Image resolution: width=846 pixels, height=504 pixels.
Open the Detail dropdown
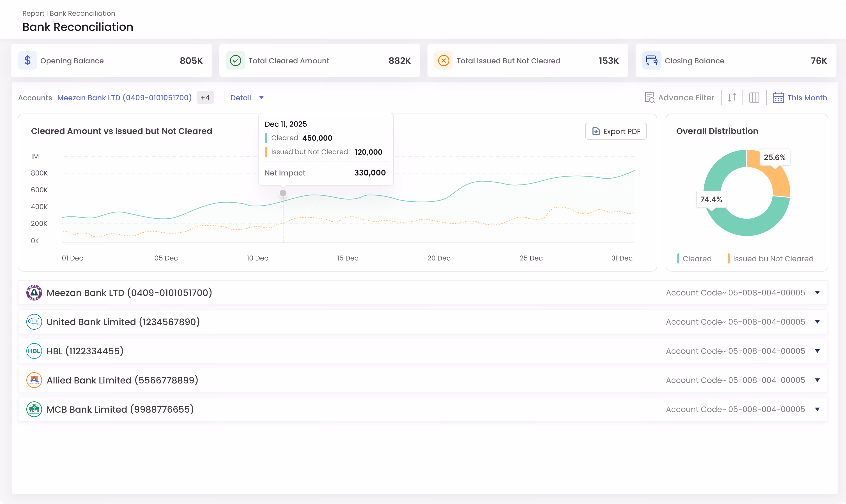click(247, 98)
